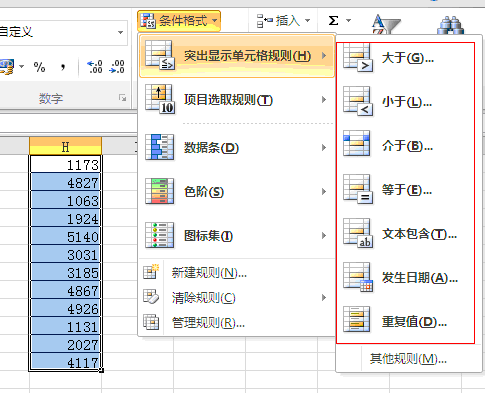Open the currency format dropdown arrow
Screen dimensions: 485x393
point(22,67)
